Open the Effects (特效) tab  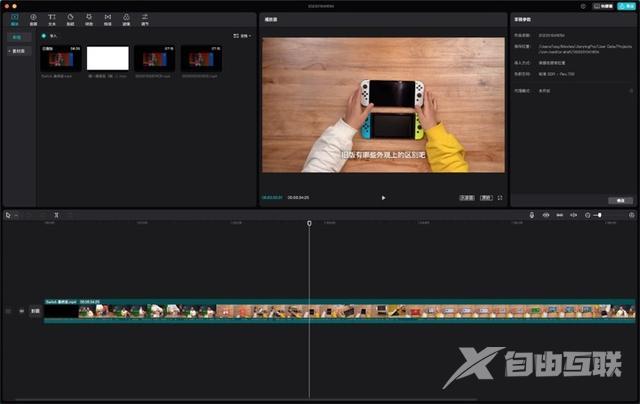[x=89, y=19]
